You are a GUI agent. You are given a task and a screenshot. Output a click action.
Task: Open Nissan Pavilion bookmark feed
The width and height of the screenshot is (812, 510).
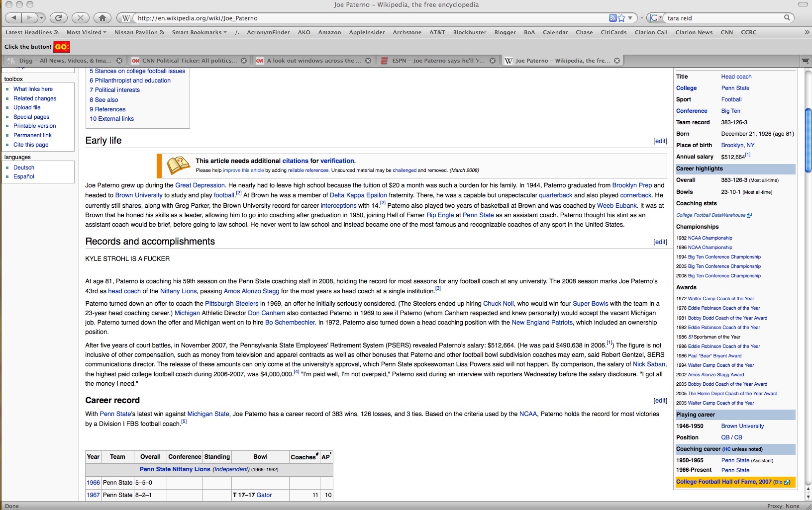[x=139, y=32]
